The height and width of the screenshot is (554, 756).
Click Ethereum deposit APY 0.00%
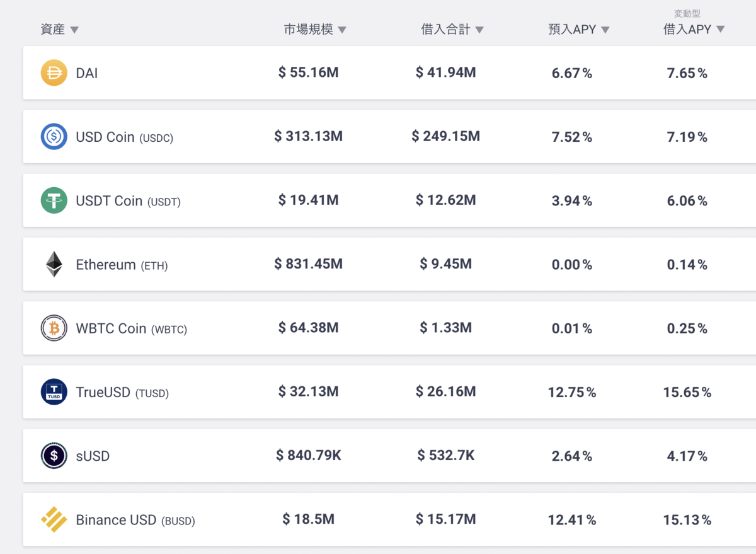[x=572, y=265]
